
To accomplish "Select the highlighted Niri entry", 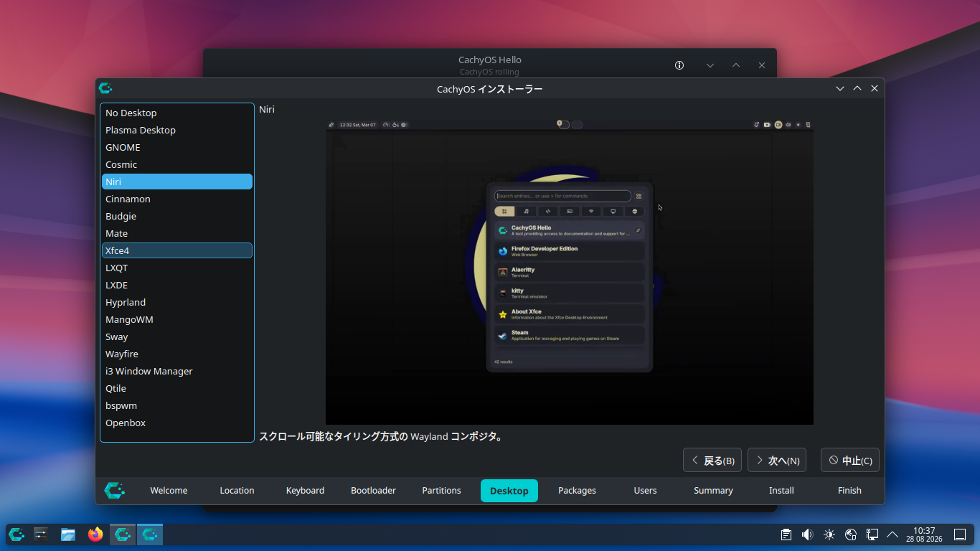I will point(177,182).
